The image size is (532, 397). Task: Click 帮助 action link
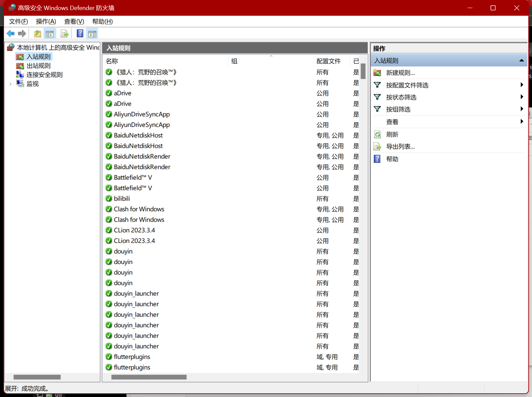[392, 159]
